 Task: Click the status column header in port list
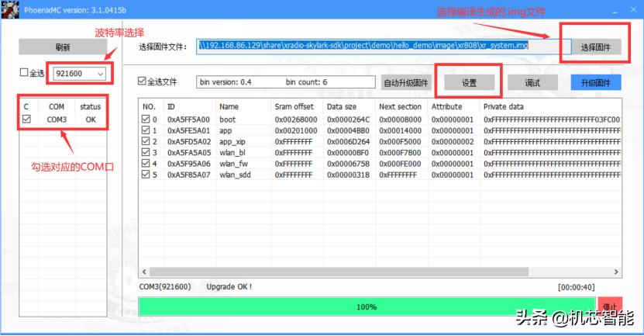[91, 107]
